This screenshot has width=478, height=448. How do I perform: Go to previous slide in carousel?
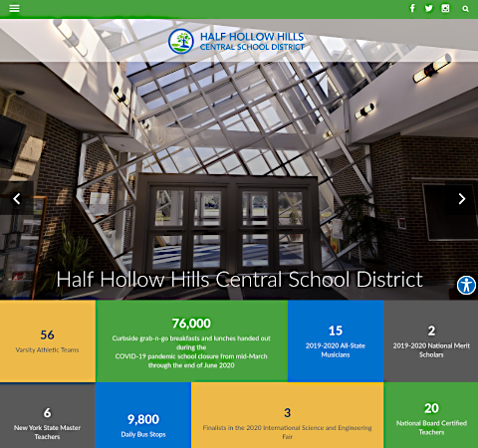point(17,198)
